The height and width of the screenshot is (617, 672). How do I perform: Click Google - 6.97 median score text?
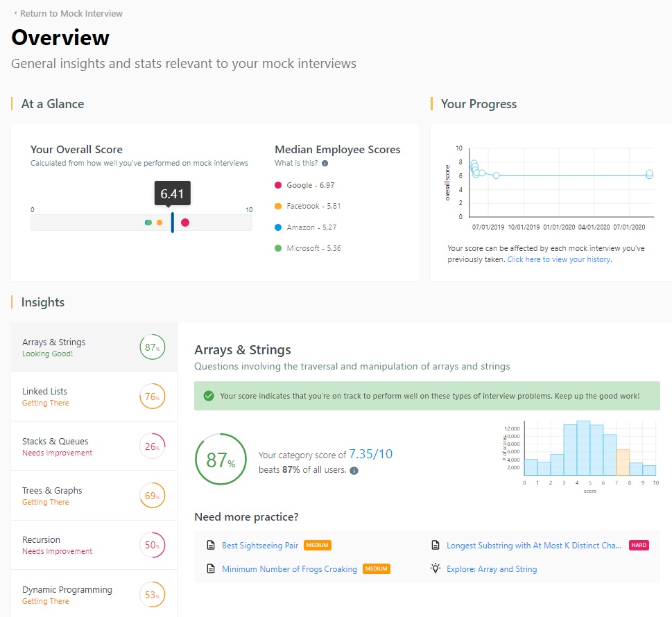click(x=310, y=185)
